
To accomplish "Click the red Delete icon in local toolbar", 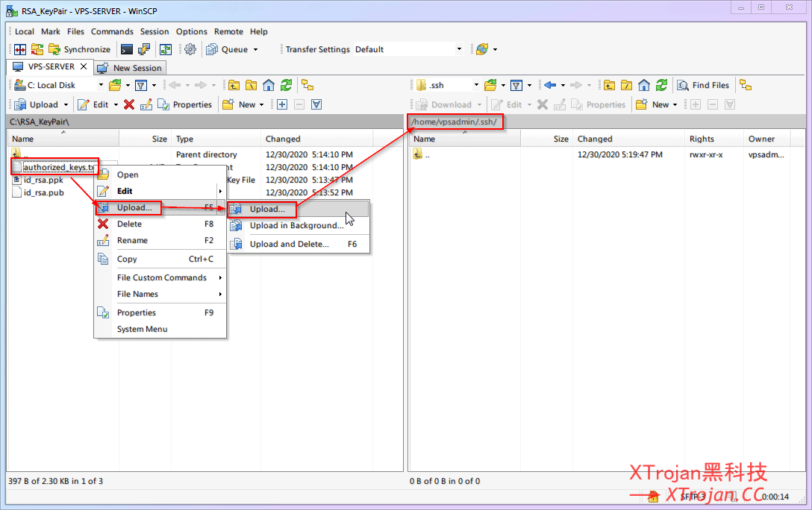I will pos(129,104).
